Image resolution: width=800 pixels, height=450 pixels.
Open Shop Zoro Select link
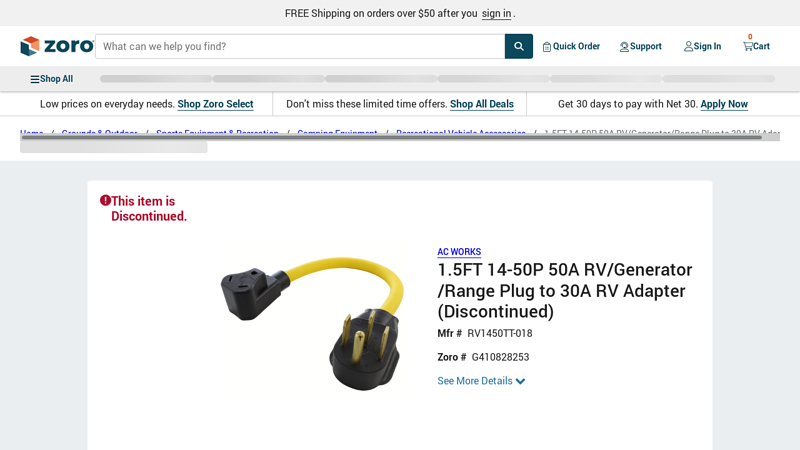[215, 104]
